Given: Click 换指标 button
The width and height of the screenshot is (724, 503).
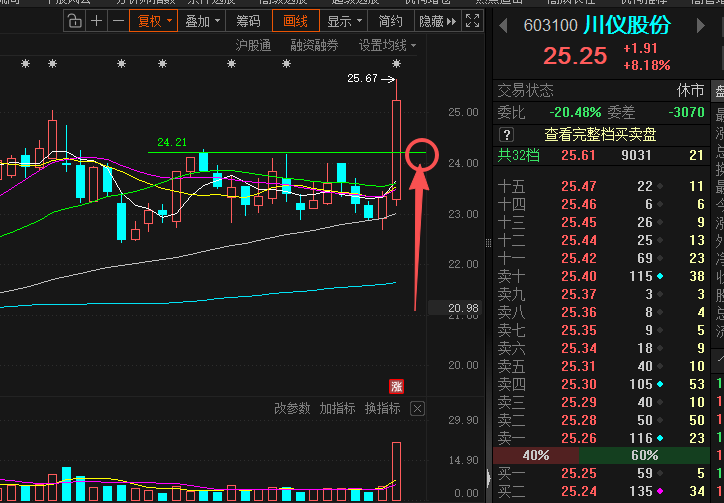Looking at the screenshot, I should pos(382,408).
